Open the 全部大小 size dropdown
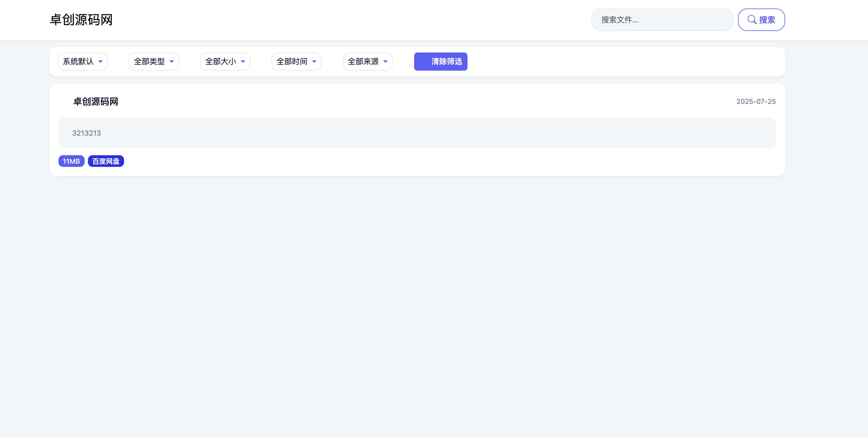 tap(225, 62)
